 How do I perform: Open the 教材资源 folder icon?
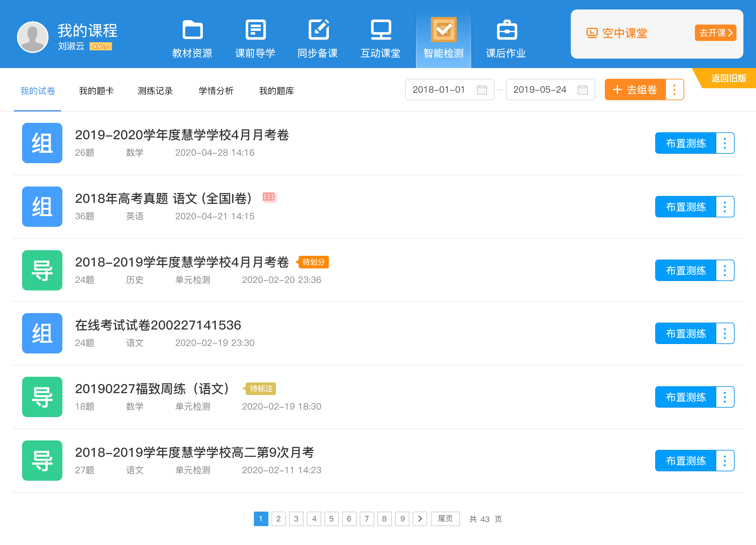(192, 30)
